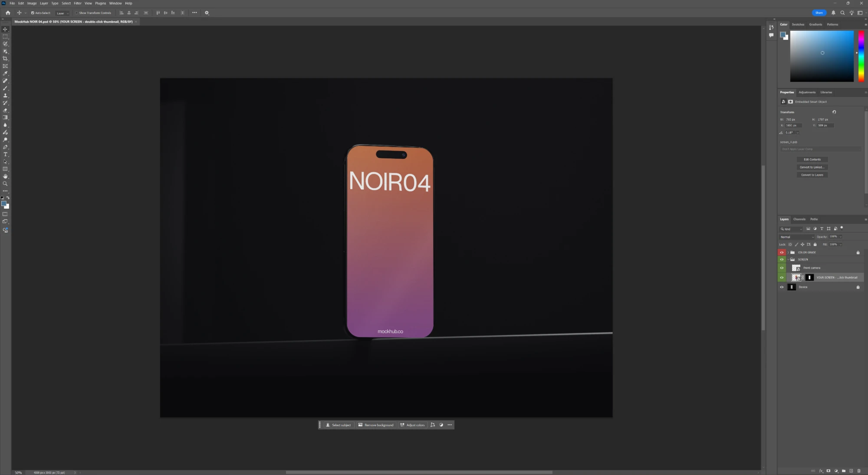Filter layers by type (T) icon
The image size is (868, 475).
(822, 229)
